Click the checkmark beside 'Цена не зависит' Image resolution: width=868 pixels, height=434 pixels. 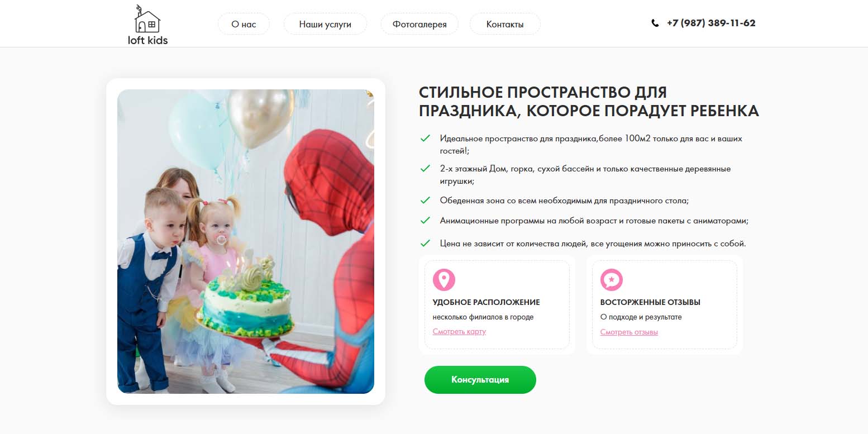[x=425, y=244]
